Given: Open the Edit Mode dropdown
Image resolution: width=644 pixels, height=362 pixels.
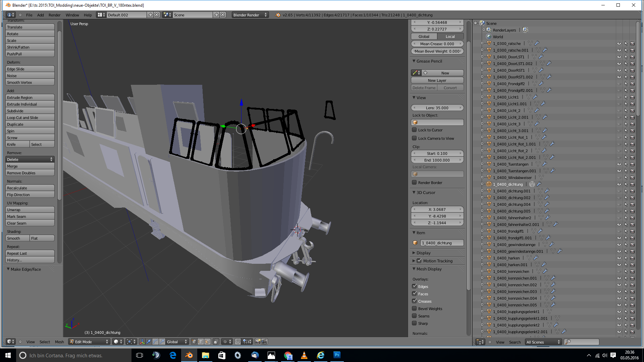Looking at the screenshot, I should pyautogui.click(x=89, y=342).
